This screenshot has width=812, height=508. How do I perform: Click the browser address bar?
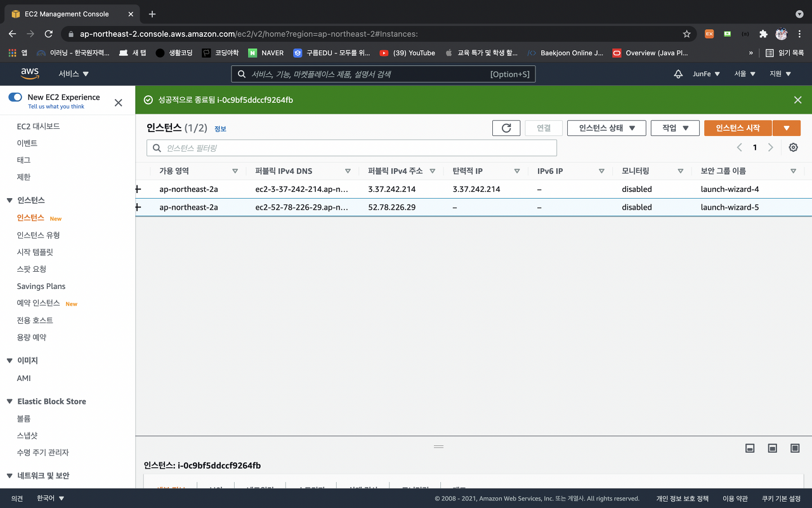tap(379, 34)
